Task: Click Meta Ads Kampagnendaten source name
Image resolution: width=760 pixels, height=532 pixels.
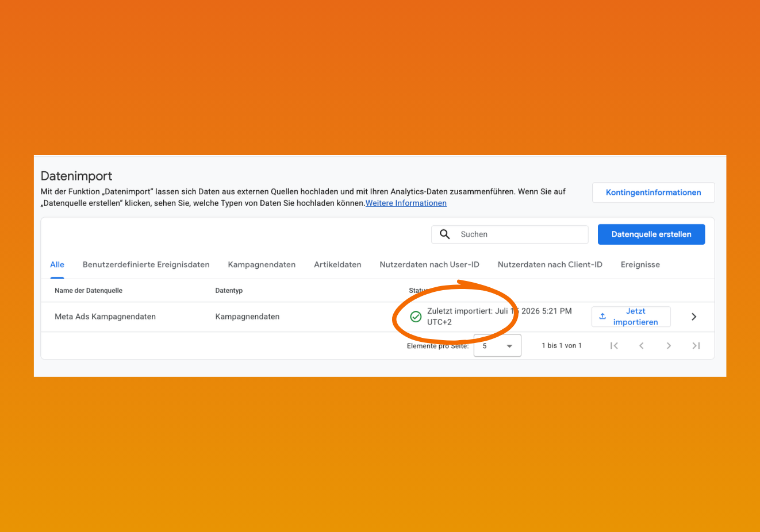Action: click(x=105, y=317)
